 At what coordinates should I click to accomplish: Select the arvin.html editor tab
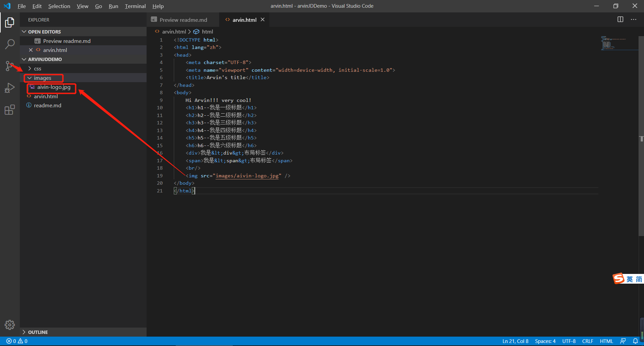[245, 20]
